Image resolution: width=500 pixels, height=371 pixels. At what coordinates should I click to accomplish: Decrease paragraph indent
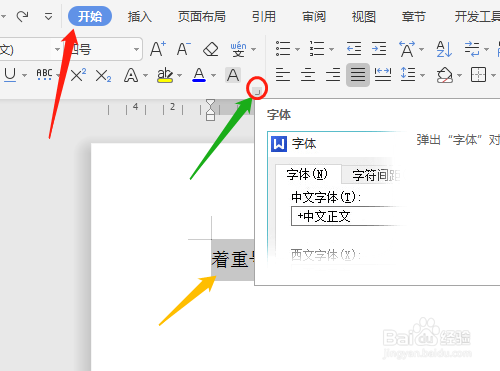[x=354, y=49]
